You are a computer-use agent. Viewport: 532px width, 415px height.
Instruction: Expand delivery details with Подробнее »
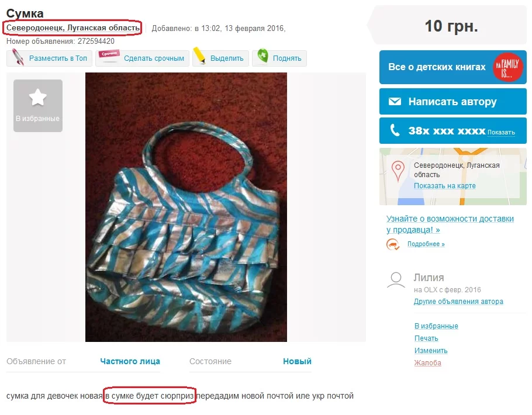tap(426, 244)
